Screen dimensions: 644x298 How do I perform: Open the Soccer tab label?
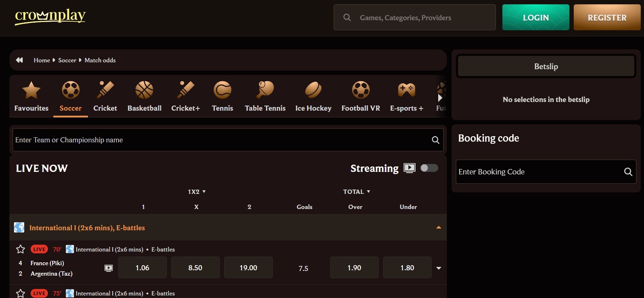pyautogui.click(x=71, y=108)
